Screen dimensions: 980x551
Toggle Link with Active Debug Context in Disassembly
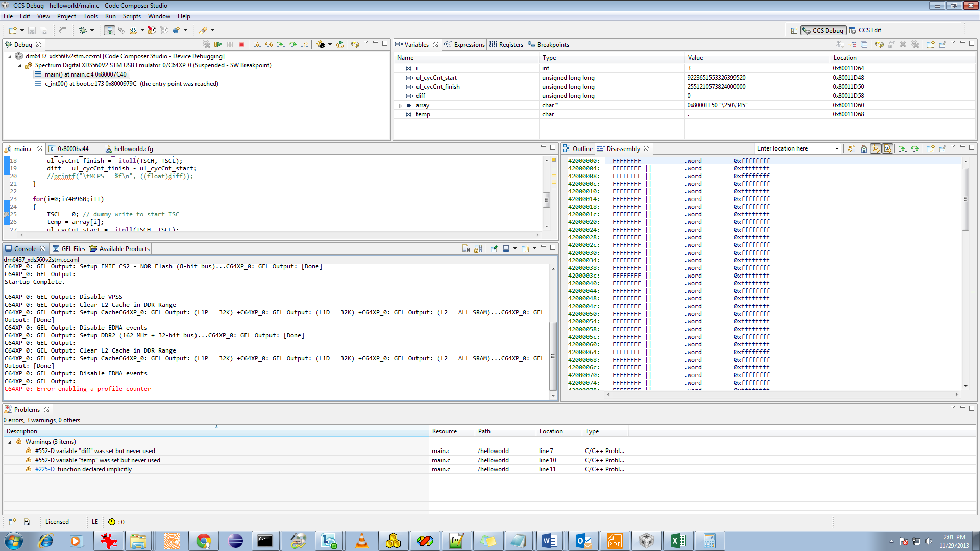tap(876, 149)
